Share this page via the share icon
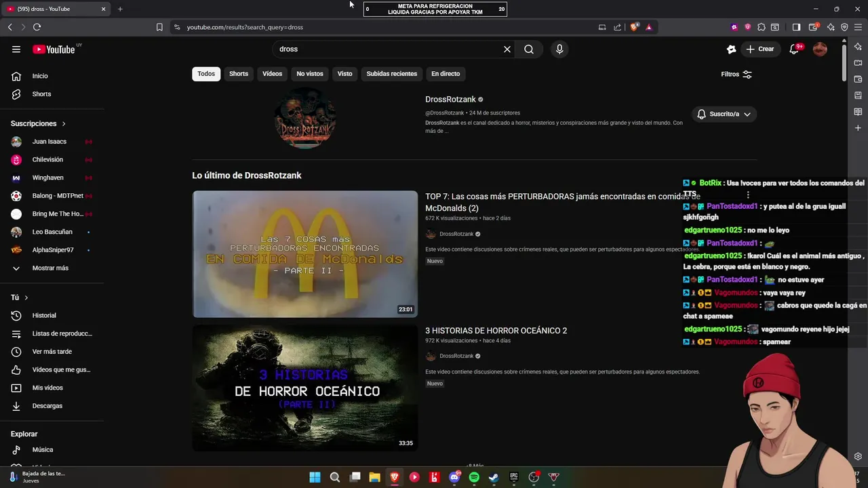The height and width of the screenshot is (488, 868). [617, 27]
